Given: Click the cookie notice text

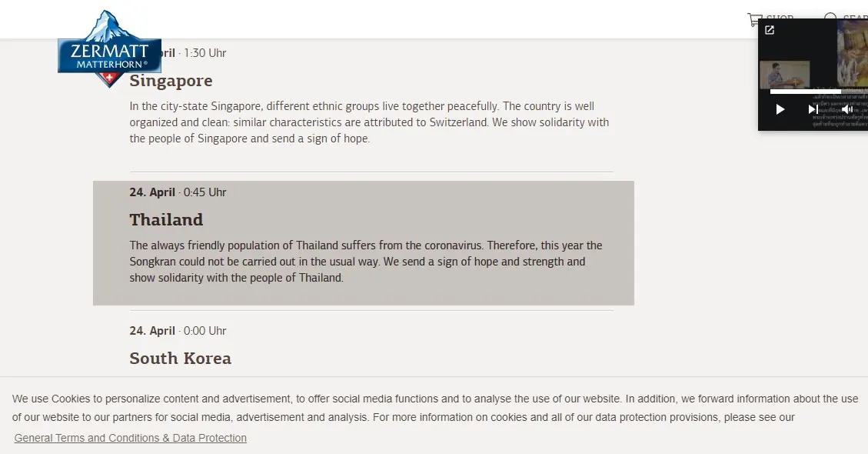Looking at the screenshot, I should click(x=434, y=409).
